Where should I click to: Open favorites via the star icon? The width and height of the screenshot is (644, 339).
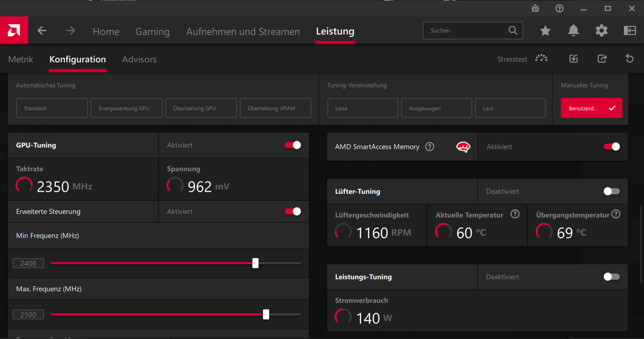point(545,30)
